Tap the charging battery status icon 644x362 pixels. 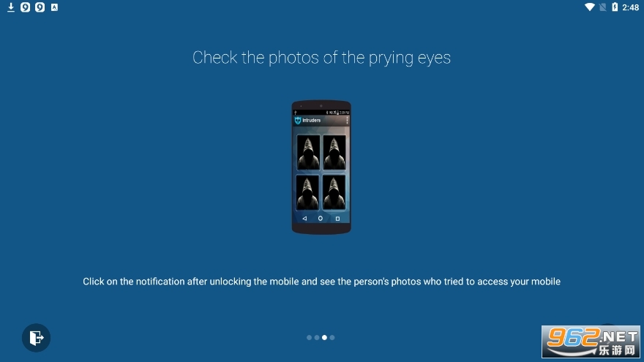pyautogui.click(x=615, y=7)
